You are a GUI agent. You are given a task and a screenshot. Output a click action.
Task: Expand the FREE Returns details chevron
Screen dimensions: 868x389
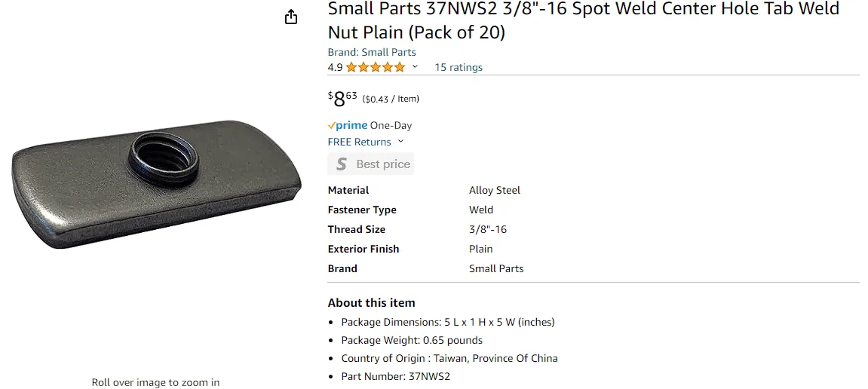(400, 142)
